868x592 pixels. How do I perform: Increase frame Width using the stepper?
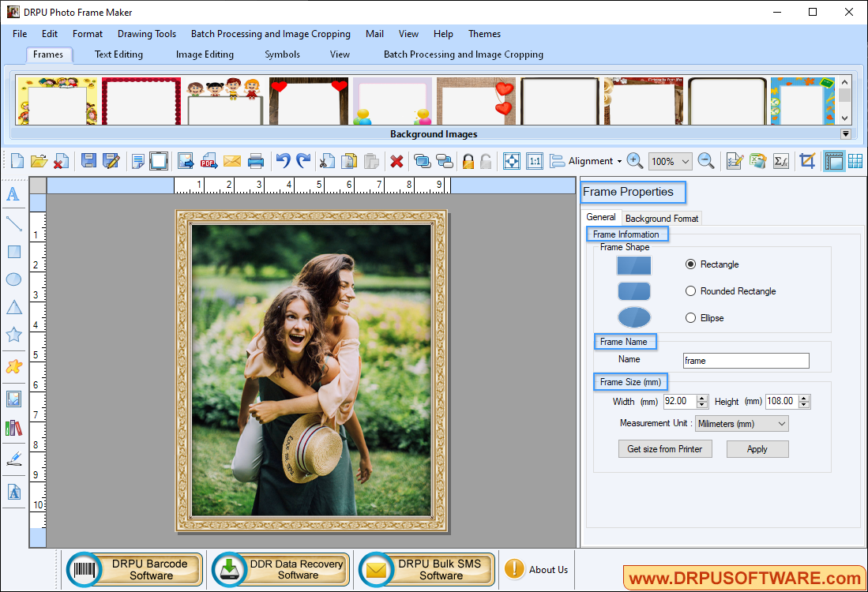[x=702, y=399]
